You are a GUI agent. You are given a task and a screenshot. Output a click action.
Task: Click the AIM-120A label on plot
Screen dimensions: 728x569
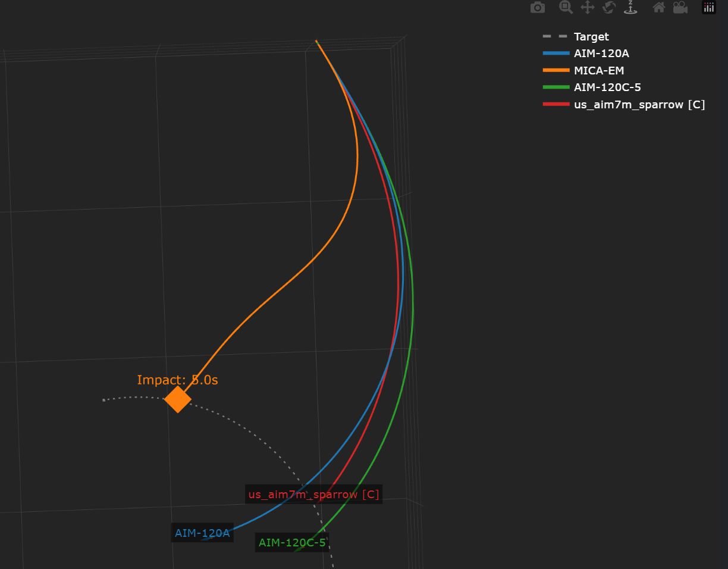(202, 533)
